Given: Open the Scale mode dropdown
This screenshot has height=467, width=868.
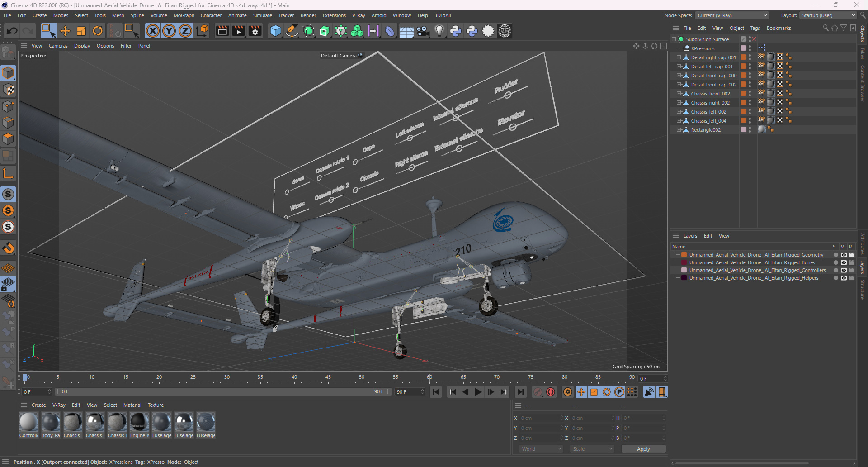Looking at the screenshot, I should 592,449.
